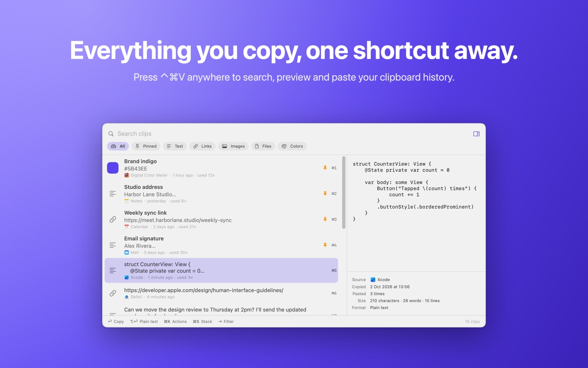Click the ⌘6 shortcut label
The image size is (588, 368).
tap(334, 293)
